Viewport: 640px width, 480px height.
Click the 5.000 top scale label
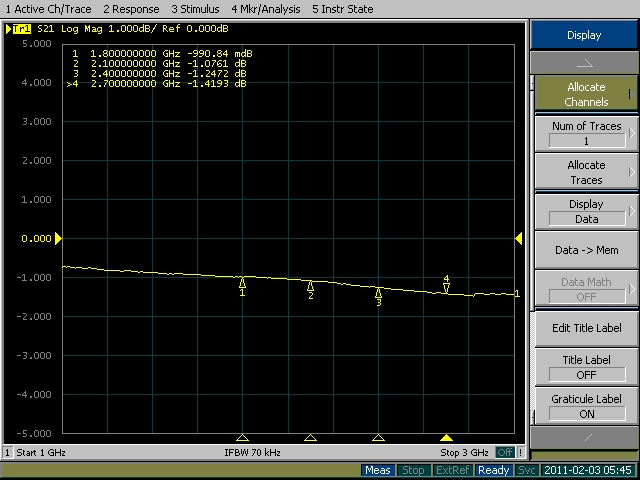click(37, 43)
